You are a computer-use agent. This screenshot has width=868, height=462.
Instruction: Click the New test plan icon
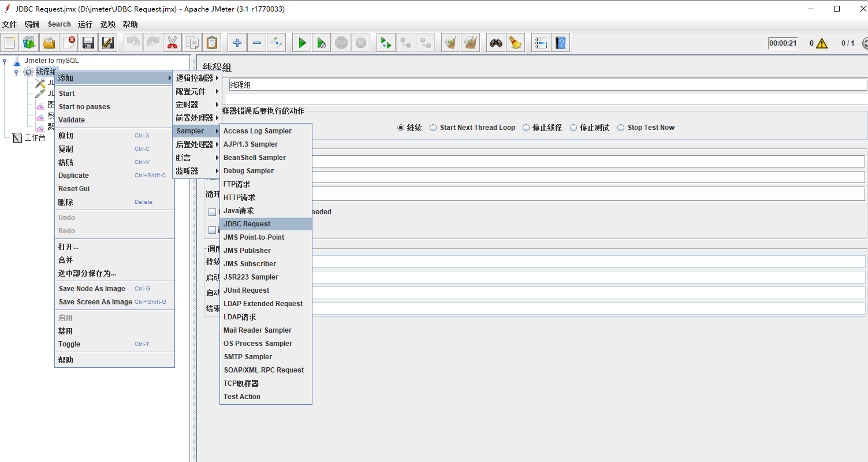coord(10,43)
